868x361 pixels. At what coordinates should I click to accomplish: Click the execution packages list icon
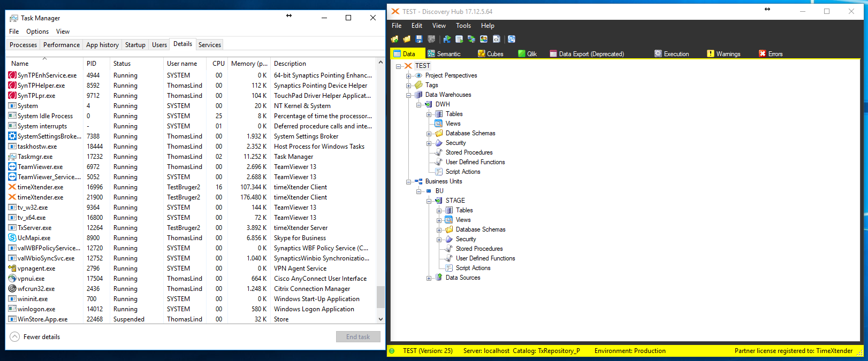pyautogui.click(x=459, y=39)
